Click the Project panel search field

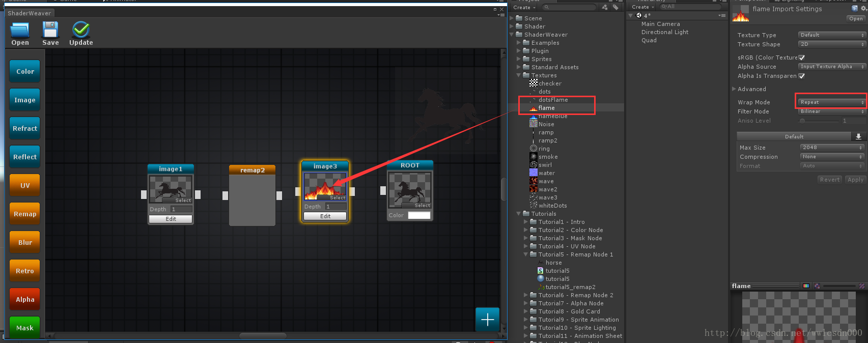pyautogui.click(x=569, y=7)
